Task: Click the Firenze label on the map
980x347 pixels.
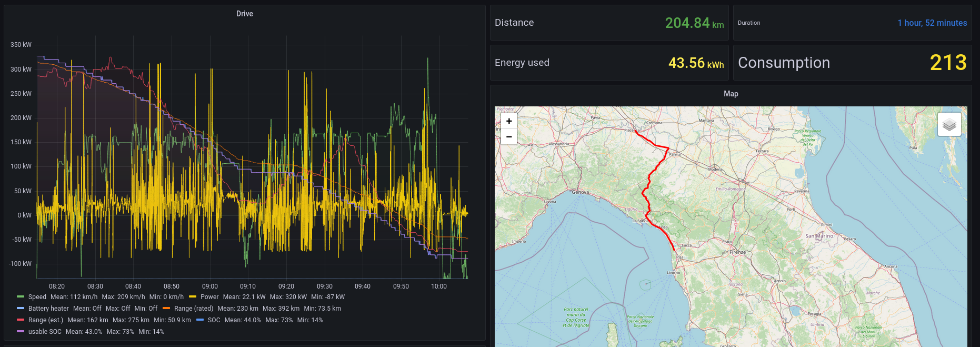Action: click(x=737, y=252)
